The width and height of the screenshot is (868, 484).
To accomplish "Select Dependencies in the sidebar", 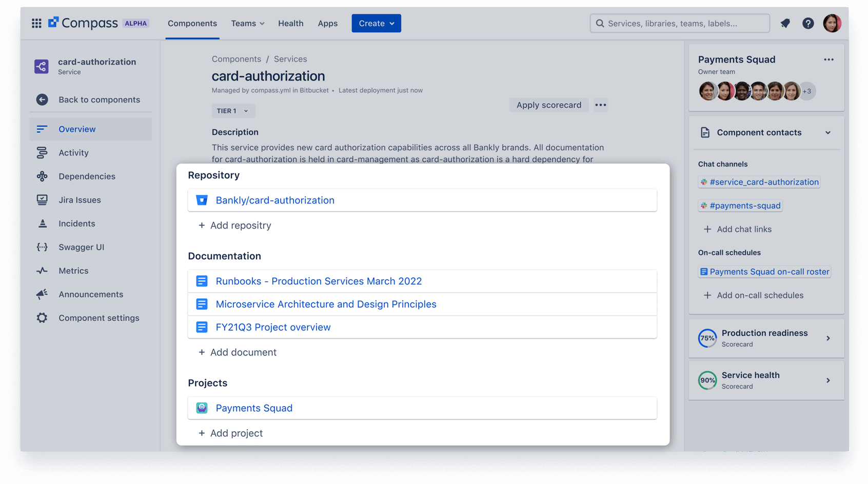I will (x=91, y=176).
